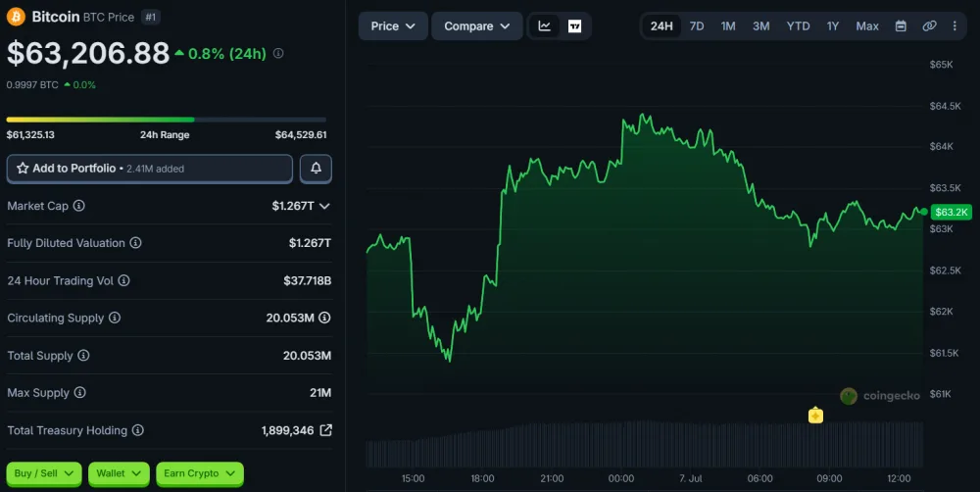Image resolution: width=980 pixels, height=492 pixels.
Task: Click the green current price dot on chart
Action: tap(924, 212)
